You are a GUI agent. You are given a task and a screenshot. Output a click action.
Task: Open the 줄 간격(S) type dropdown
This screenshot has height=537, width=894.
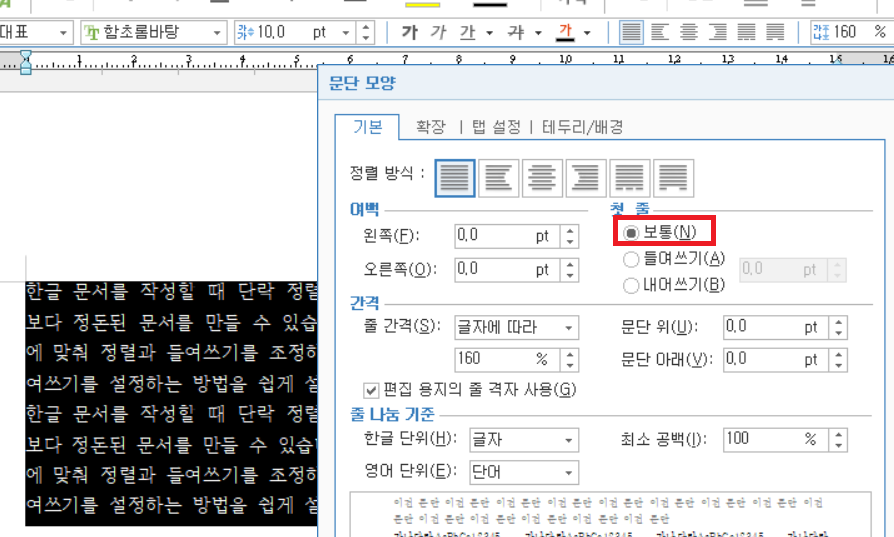coord(517,327)
